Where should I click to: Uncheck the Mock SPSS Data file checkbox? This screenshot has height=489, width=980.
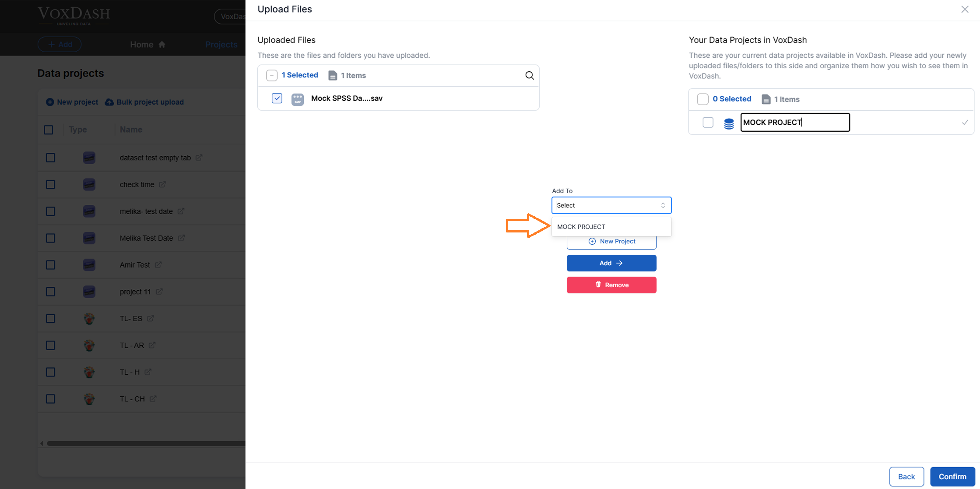click(x=277, y=98)
